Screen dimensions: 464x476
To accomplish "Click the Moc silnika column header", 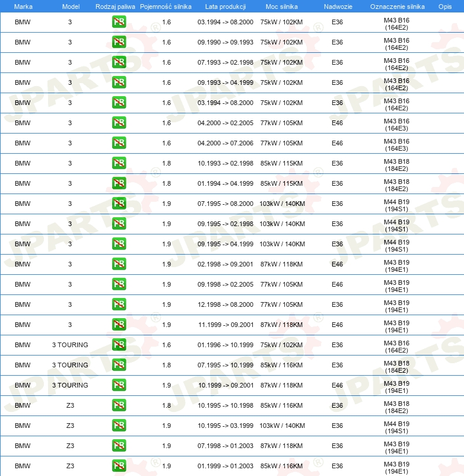I will click(282, 7).
